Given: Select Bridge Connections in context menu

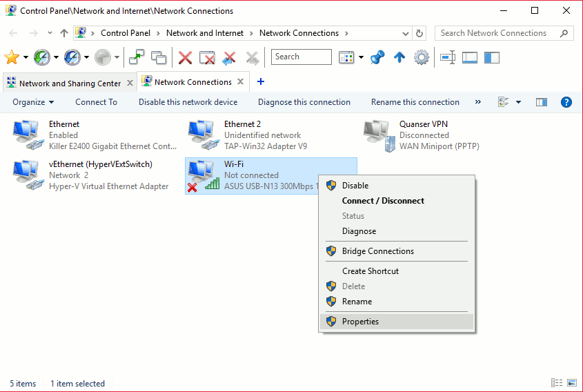Looking at the screenshot, I should point(377,251).
